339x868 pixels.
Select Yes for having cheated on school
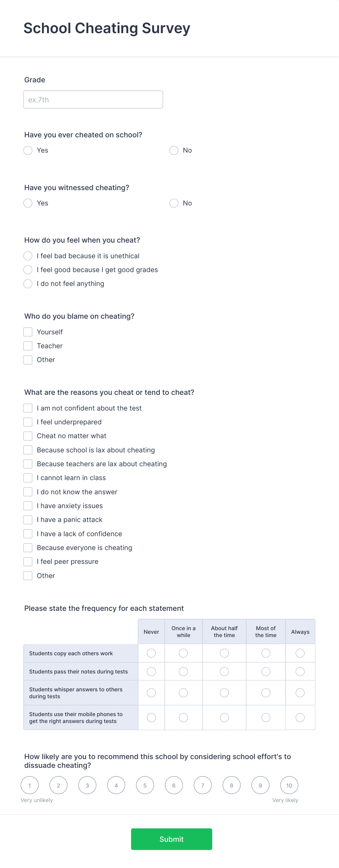tap(28, 150)
